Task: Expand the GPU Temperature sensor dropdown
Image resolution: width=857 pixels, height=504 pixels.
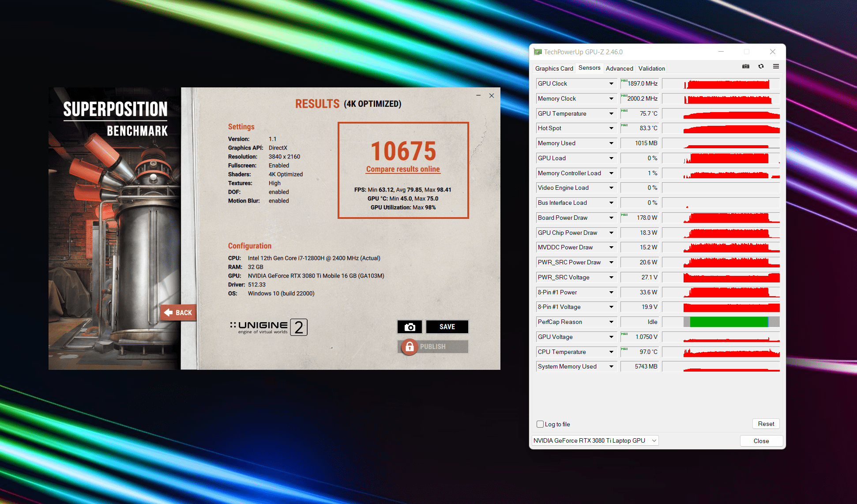Action: tap(611, 113)
